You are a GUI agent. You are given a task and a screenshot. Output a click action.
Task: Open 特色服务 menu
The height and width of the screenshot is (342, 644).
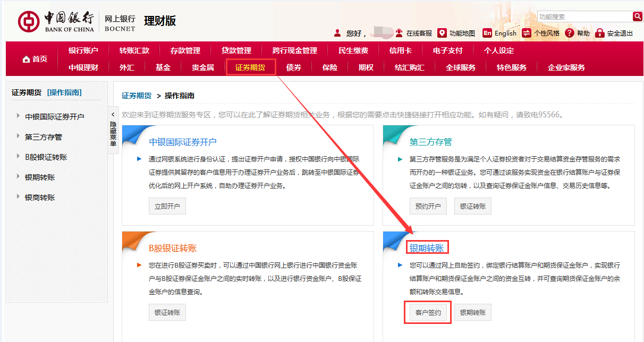512,67
